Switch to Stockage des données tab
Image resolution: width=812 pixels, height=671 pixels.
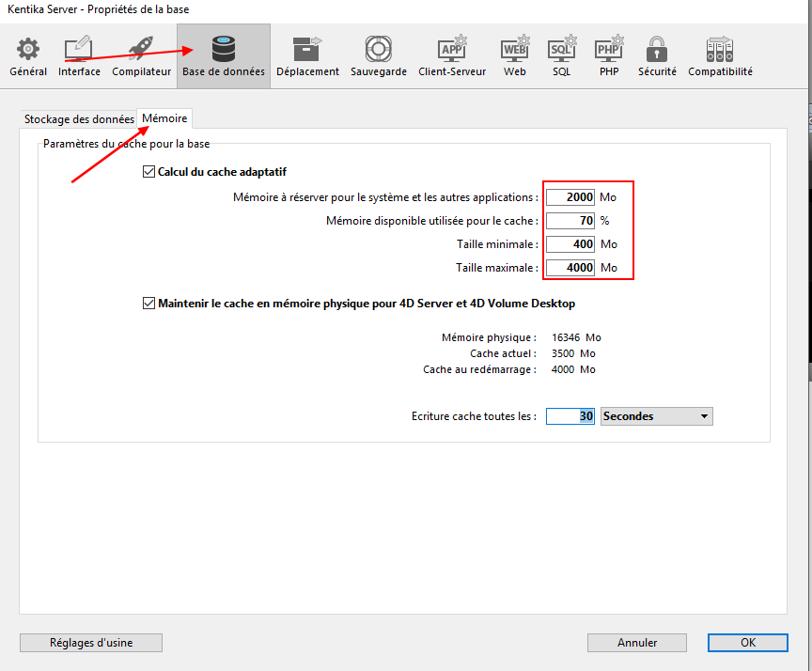(79, 119)
